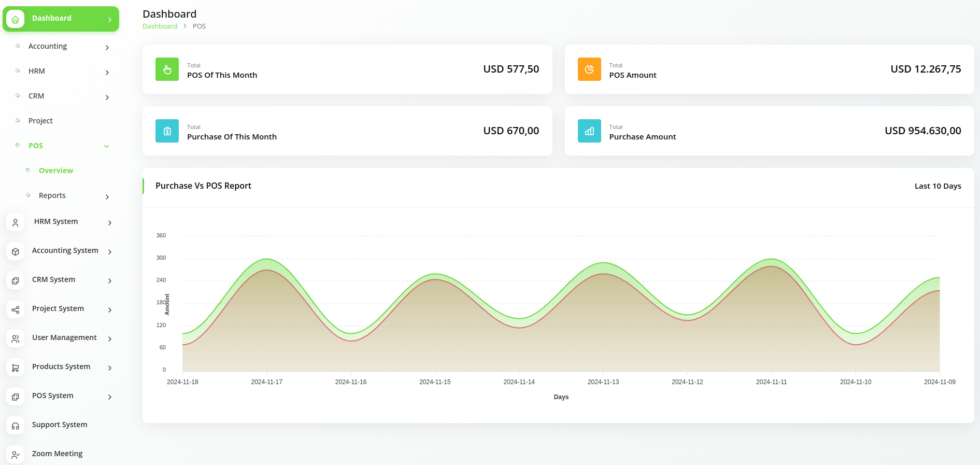
Task: Expand the HRM submenu arrow
Action: (x=107, y=73)
